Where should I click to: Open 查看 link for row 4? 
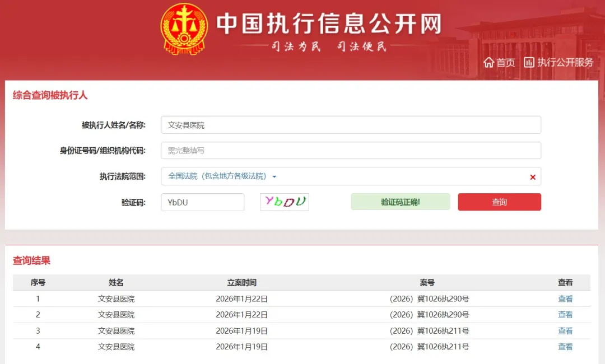coord(565,347)
